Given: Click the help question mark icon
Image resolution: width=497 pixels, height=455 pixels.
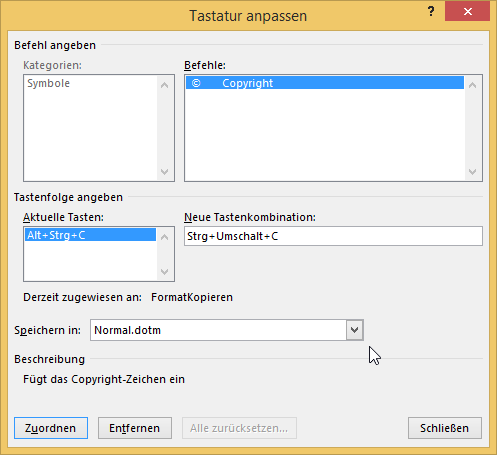Looking at the screenshot, I should coord(431,12).
